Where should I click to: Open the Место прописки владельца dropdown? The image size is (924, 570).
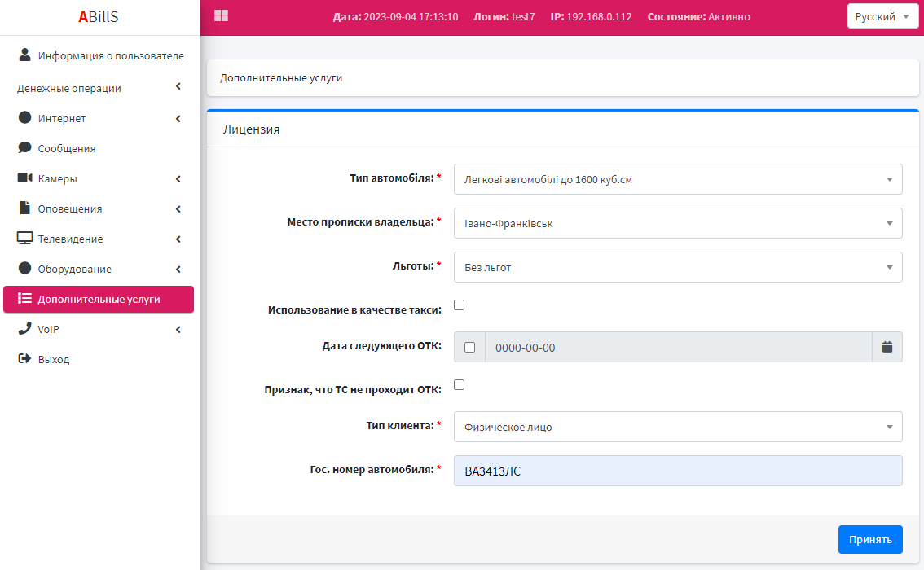point(678,223)
